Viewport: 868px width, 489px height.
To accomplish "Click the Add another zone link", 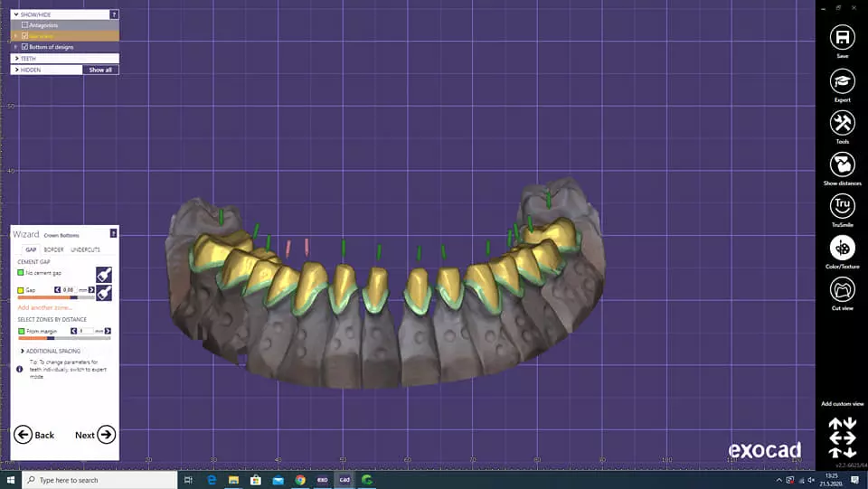I will (45, 308).
